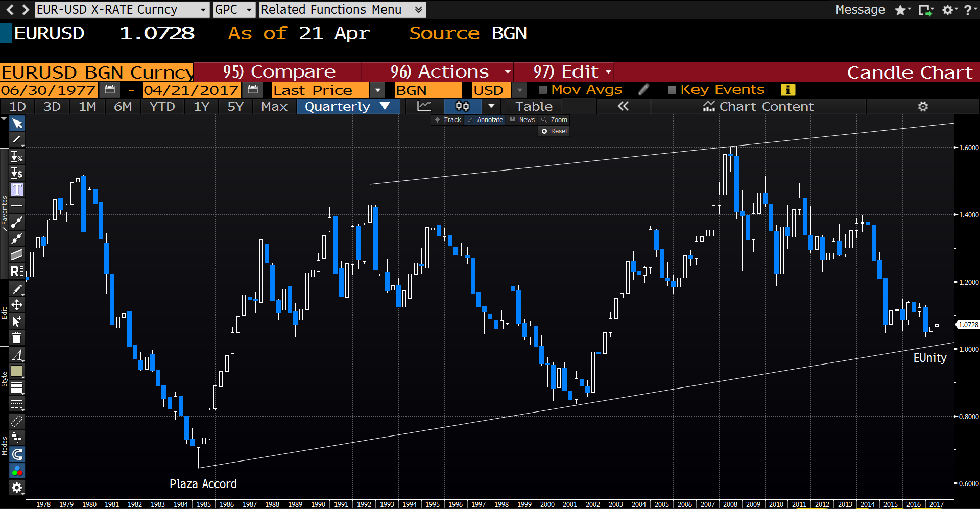Select the dollar change measure tool
Screen dimensions: 980x509
pyautogui.click(x=17, y=173)
